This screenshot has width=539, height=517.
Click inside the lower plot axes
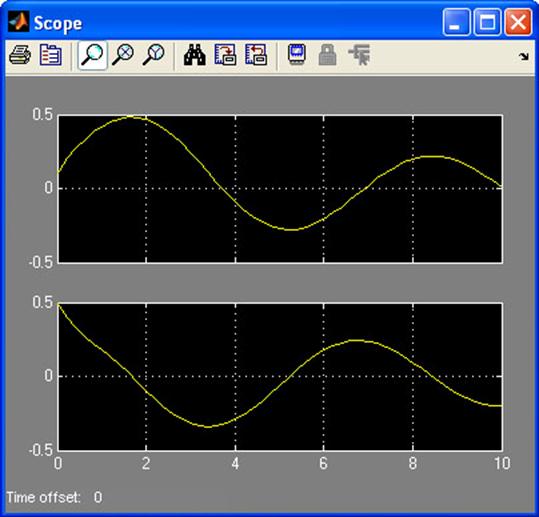[x=280, y=377]
